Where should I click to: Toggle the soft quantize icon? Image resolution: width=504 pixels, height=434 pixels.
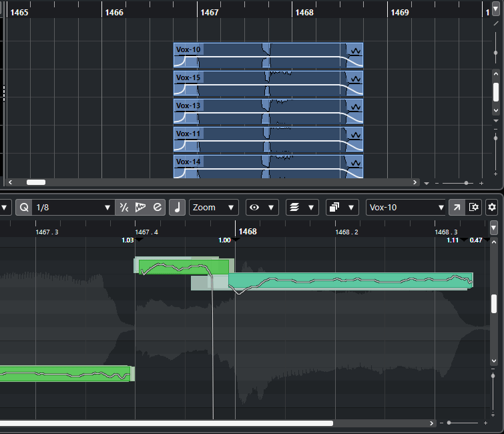coord(123,208)
